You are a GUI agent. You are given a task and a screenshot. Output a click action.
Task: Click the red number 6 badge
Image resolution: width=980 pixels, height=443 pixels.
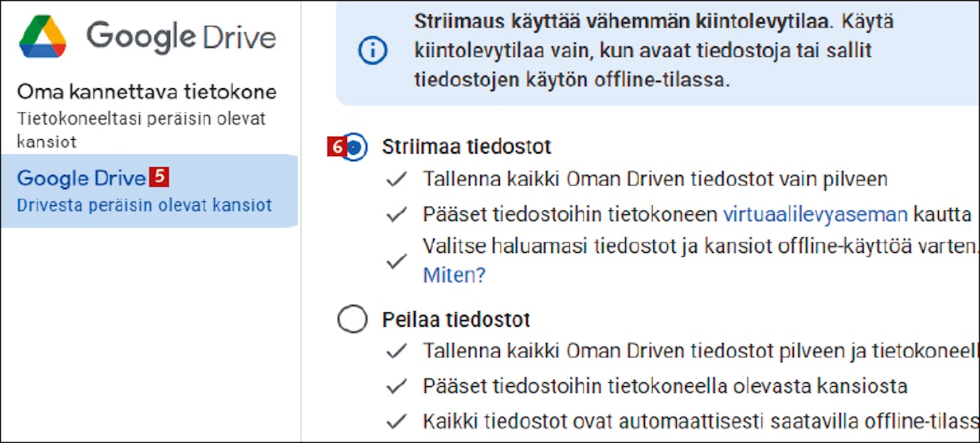(336, 148)
